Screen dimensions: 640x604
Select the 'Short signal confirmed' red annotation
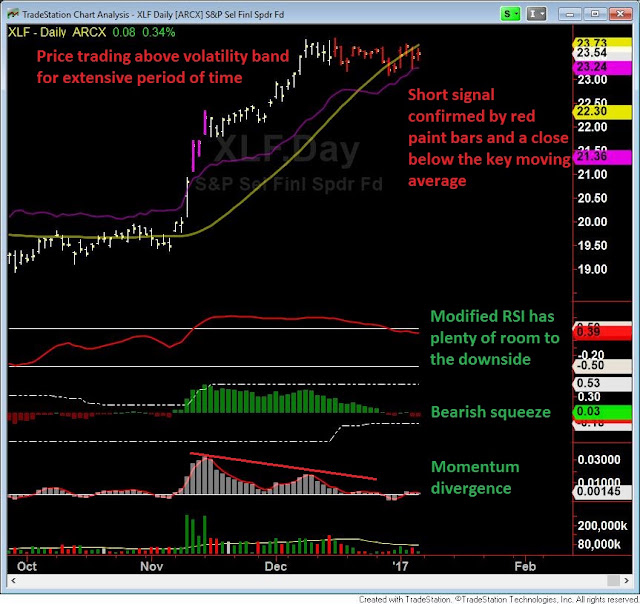coord(489,138)
